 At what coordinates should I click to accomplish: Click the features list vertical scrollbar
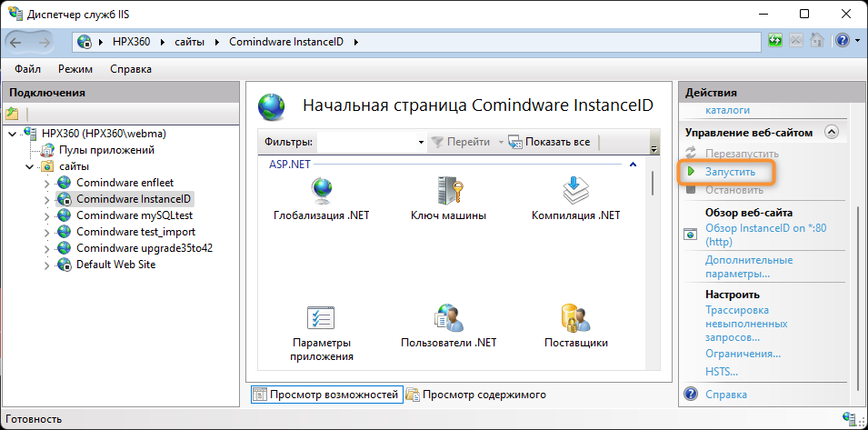pyautogui.click(x=653, y=183)
